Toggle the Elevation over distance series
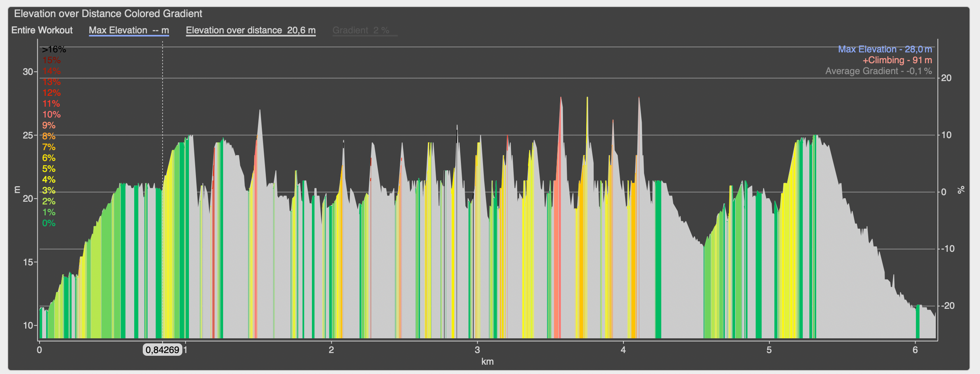The height and width of the screenshot is (374, 980). (x=251, y=30)
